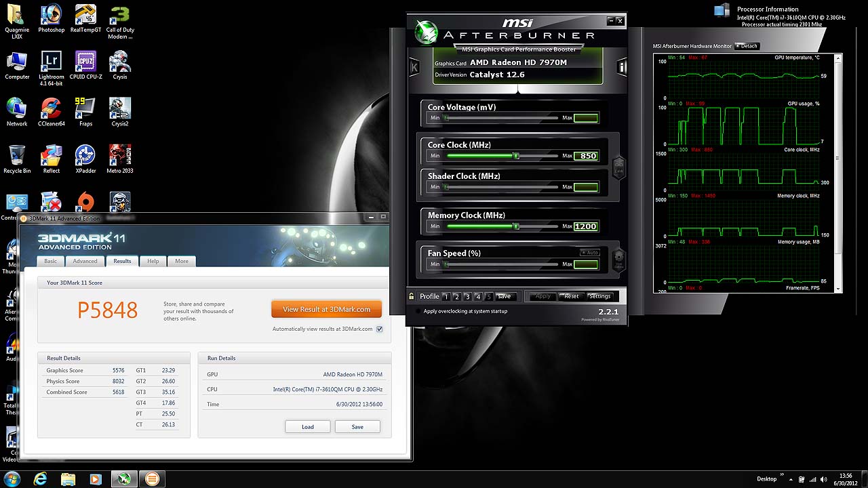This screenshot has height=488, width=868.
Task: Detach the Afterburner Hardware Monitor
Action: click(x=747, y=46)
